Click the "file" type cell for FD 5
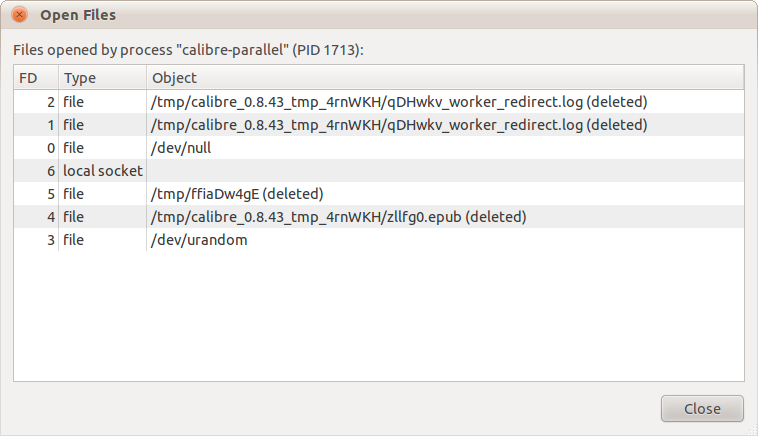 [x=75, y=194]
